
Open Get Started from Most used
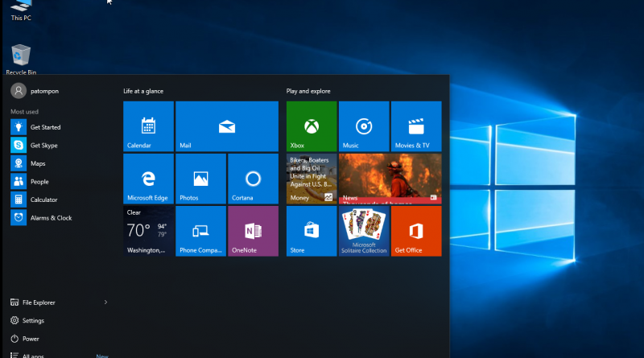coord(60,127)
